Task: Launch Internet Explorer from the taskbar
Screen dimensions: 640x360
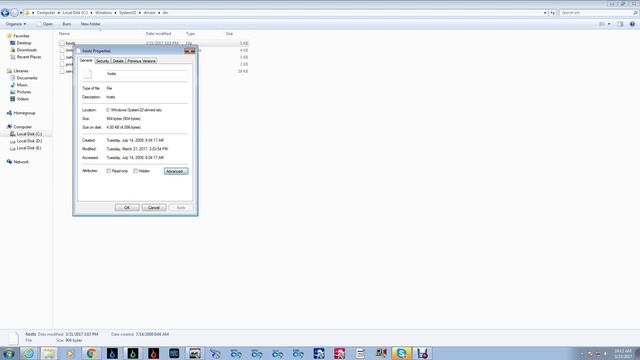Action: point(29,353)
